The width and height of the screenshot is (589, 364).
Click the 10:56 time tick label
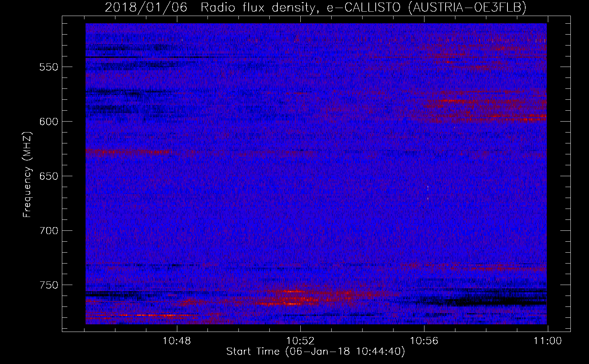click(424, 341)
